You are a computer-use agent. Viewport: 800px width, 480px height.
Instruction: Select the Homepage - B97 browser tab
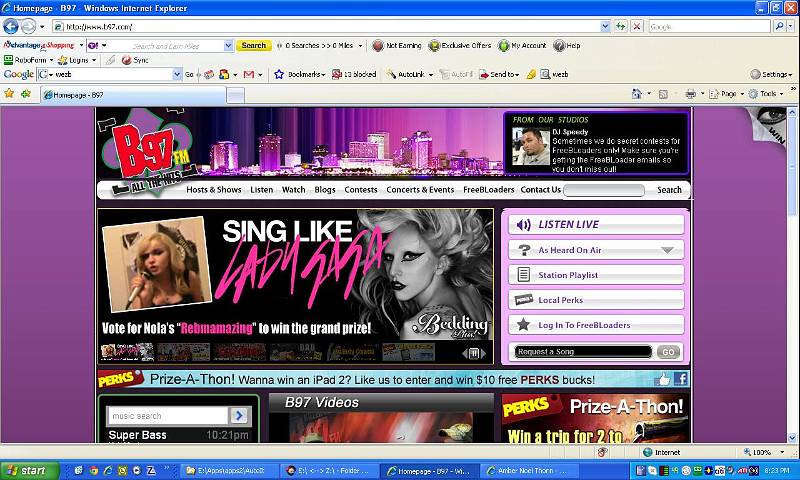click(x=134, y=95)
